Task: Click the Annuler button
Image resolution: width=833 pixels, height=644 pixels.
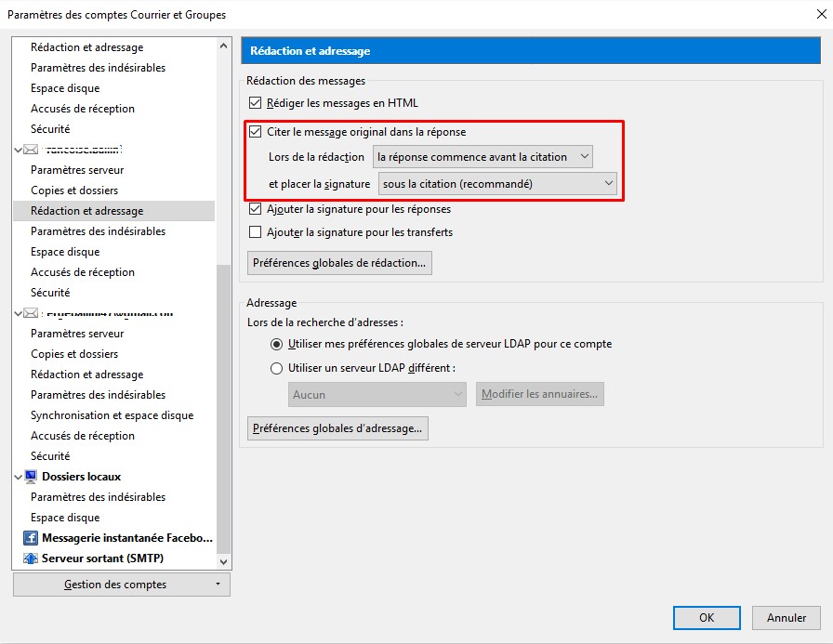Action: (786, 617)
